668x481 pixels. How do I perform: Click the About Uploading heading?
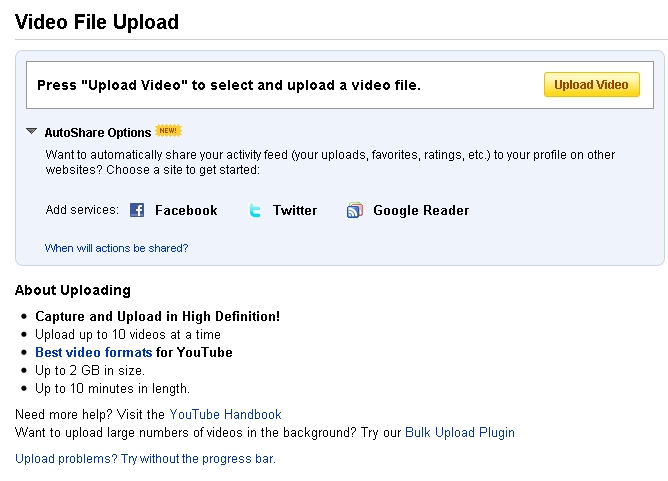point(73,290)
